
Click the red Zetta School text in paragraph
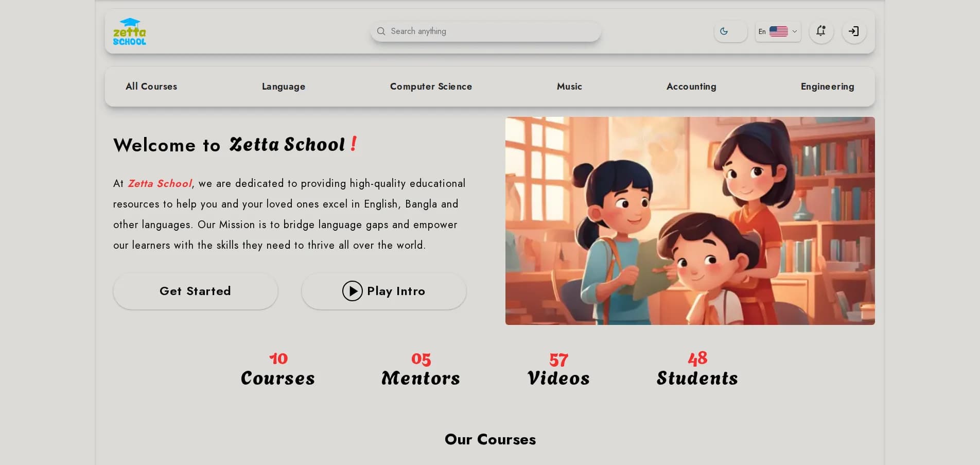(160, 183)
